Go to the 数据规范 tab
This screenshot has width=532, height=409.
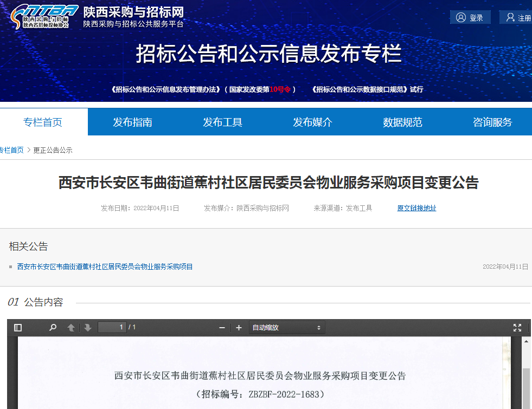coord(402,122)
